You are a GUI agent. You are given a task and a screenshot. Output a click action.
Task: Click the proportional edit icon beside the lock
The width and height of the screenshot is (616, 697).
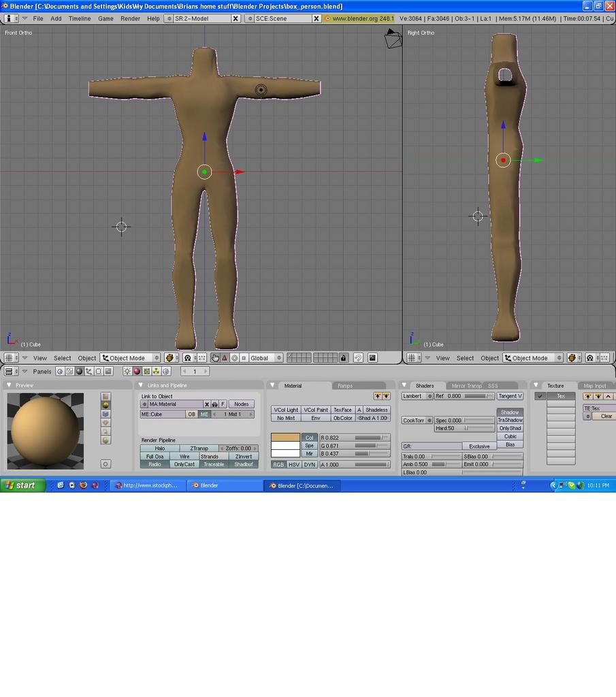[358, 358]
